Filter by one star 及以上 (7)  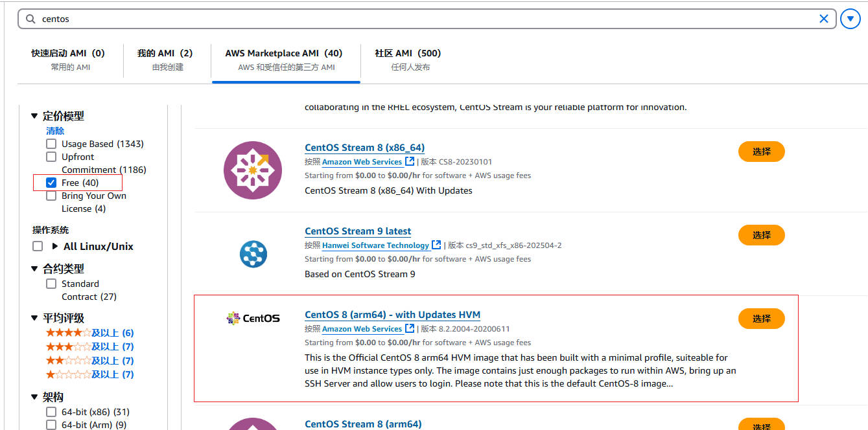[x=89, y=374]
